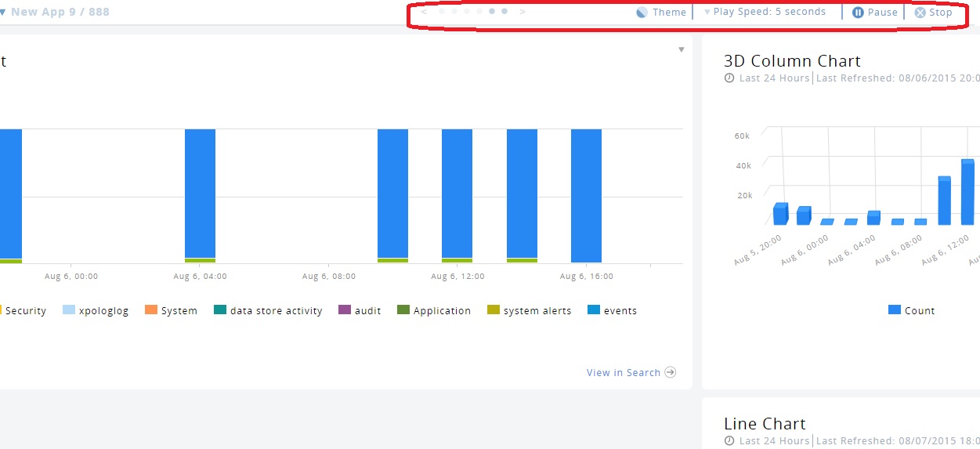Click the arrow icon beside View in Search
Image resolution: width=980 pixels, height=449 pixels.
click(x=671, y=372)
